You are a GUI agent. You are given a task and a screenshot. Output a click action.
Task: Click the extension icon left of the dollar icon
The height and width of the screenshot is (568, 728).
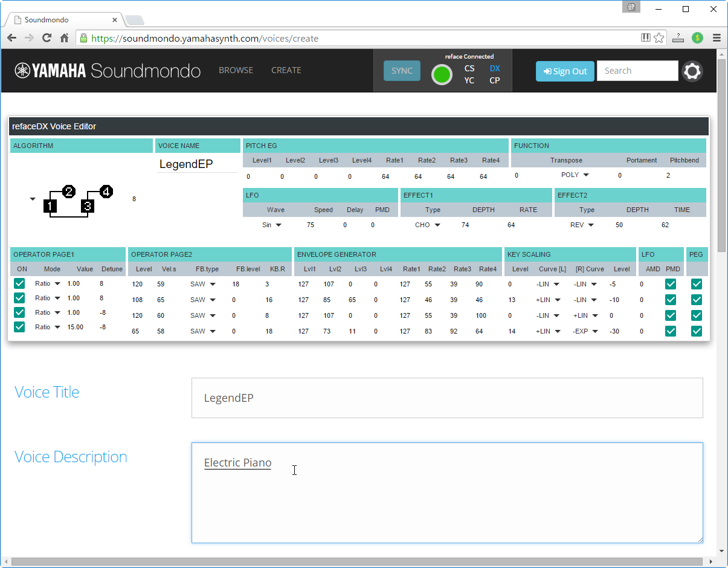pyautogui.click(x=678, y=38)
